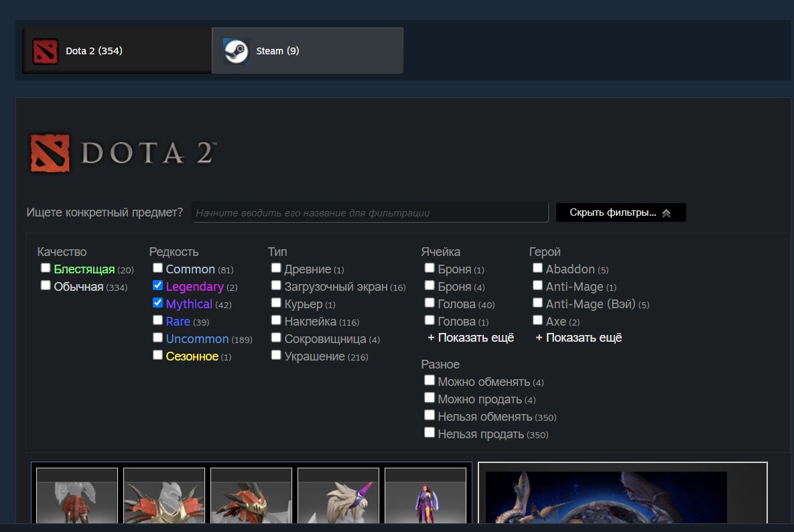Screen dimensions: 794x532
Task: Open the Dota 2 (354) inventory tab
Action: coord(117,51)
